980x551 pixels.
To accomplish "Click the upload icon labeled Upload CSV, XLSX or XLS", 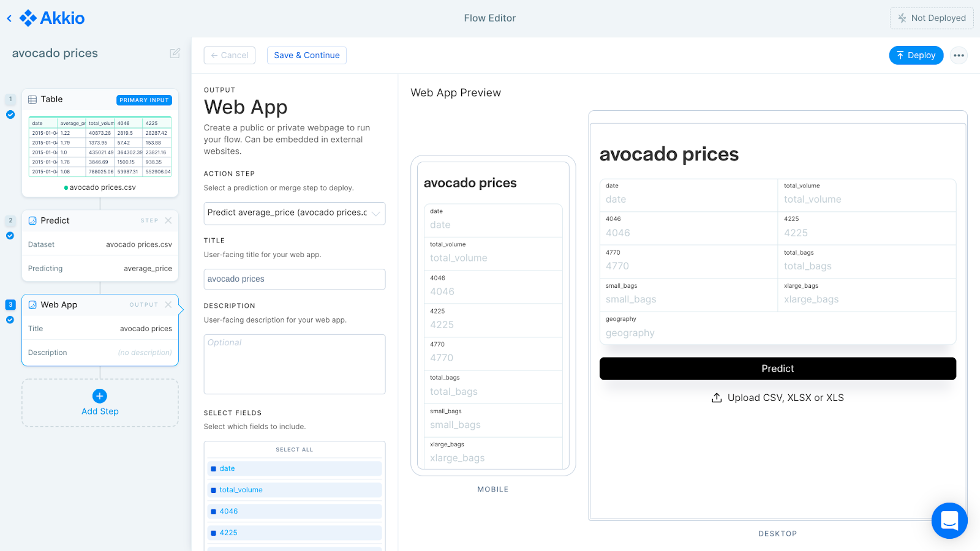I will coord(717,397).
